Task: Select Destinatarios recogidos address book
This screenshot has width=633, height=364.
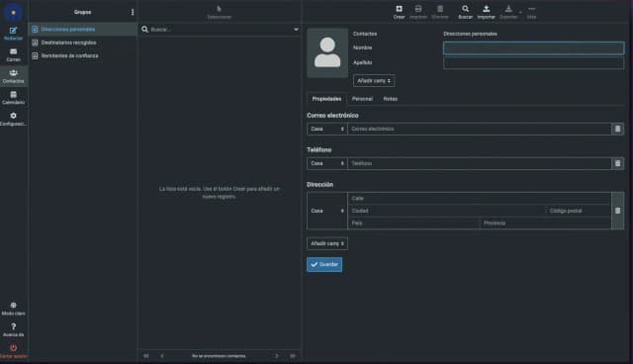Action: point(83,43)
